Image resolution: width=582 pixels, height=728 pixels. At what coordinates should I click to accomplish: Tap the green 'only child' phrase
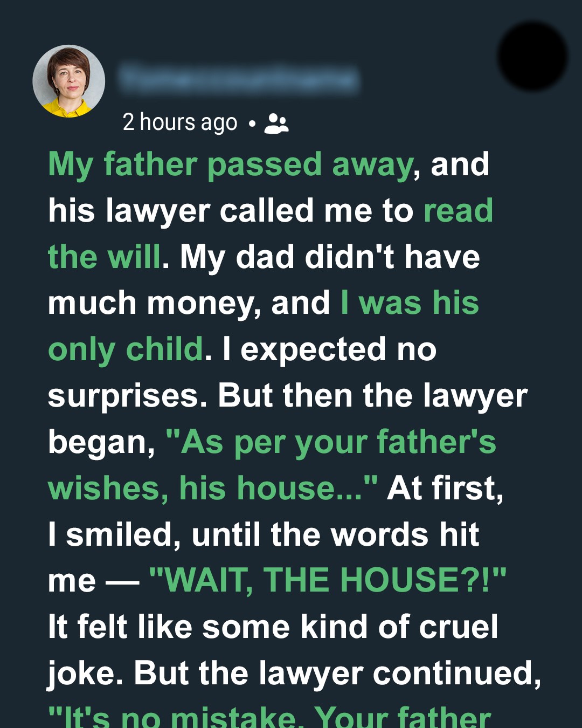pos(126,349)
